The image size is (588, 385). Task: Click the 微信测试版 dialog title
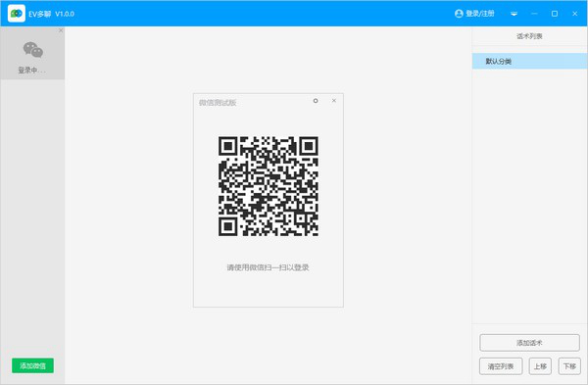218,103
